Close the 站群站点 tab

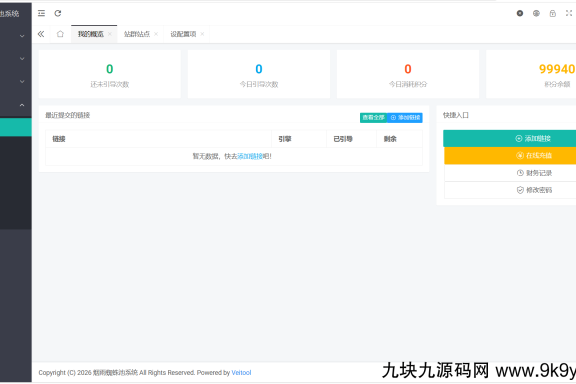click(156, 34)
